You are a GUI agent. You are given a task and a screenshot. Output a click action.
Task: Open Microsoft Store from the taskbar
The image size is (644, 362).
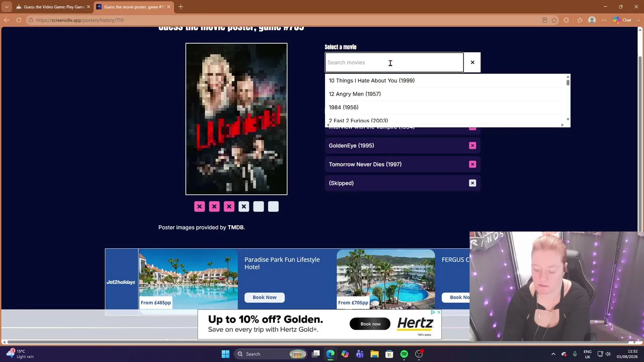(389, 354)
